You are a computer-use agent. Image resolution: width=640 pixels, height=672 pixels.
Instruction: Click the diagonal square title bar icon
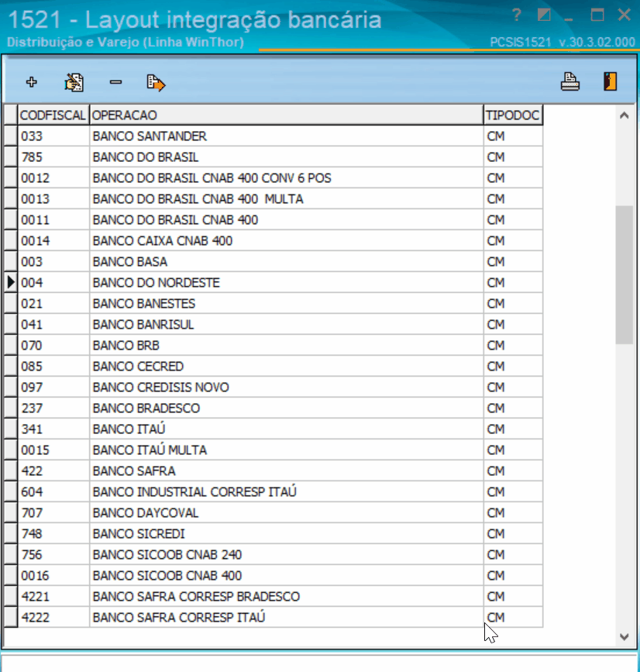click(x=544, y=16)
